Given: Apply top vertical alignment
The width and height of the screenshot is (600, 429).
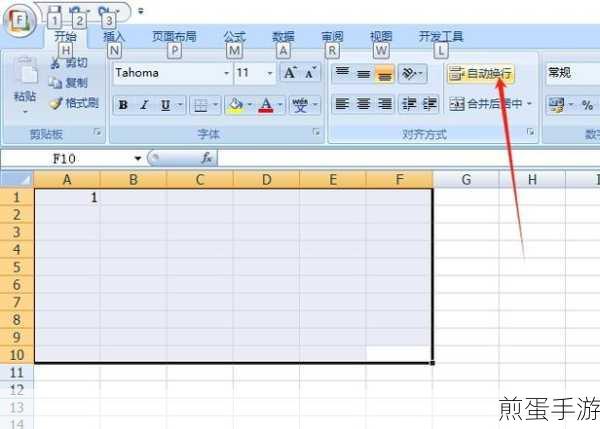Looking at the screenshot, I should [342, 73].
